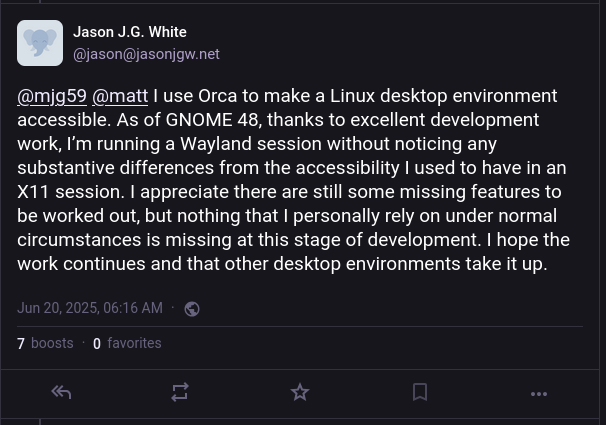Open Jason J.G. White's profile name
This screenshot has width=606, height=425.
tap(130, 32)
